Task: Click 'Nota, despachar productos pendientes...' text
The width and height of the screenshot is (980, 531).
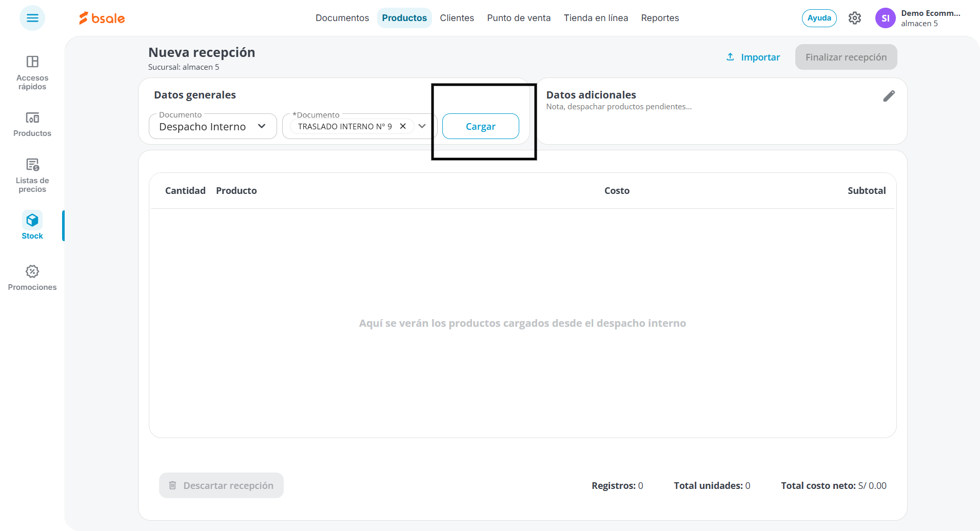Action: click(x=619, y=107)
